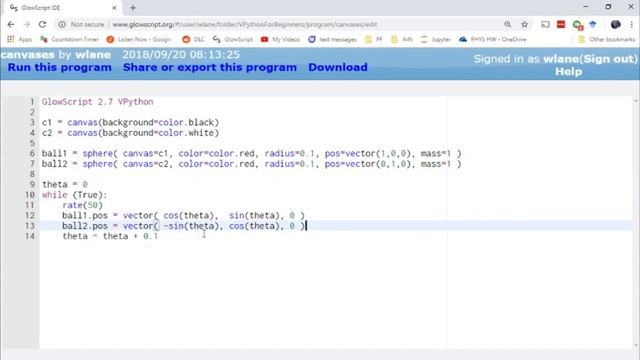Open the Jupyter bookmark

click(x=436, y=39)
